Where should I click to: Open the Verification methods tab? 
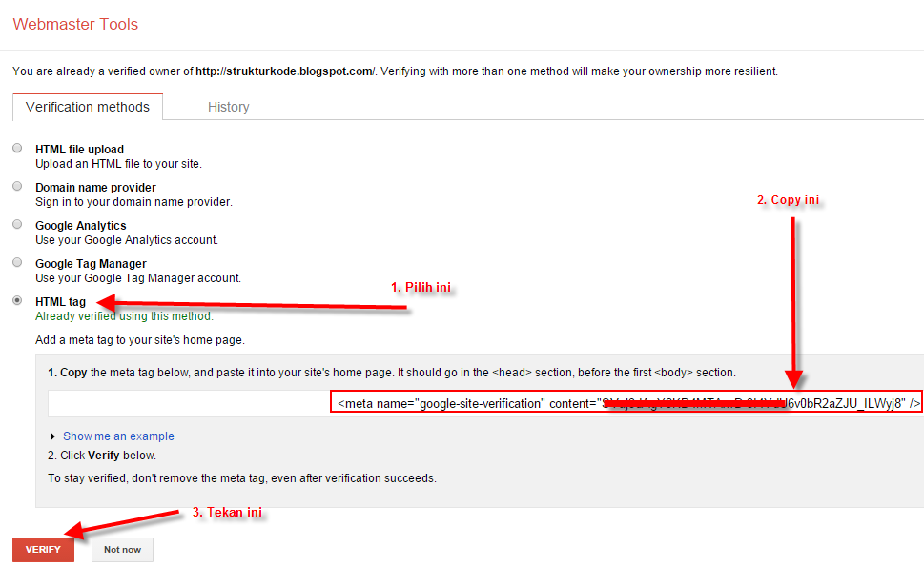87,108
